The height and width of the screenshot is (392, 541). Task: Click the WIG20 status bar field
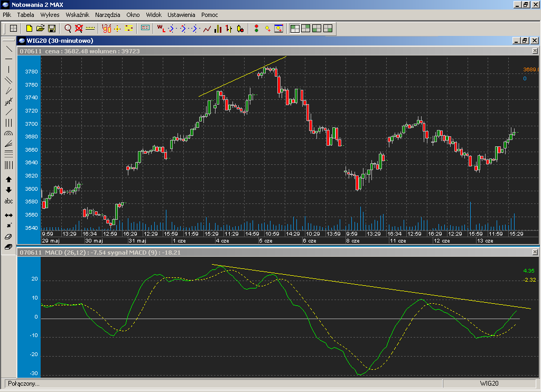click(x=489, y=384)
